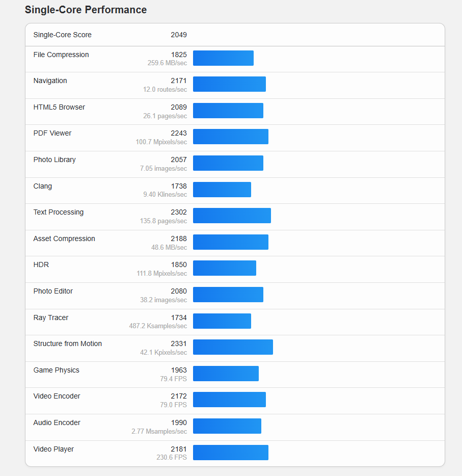Click the Video Player blue bar
This screenshot has height=476, width=462.
pos(231,453)
